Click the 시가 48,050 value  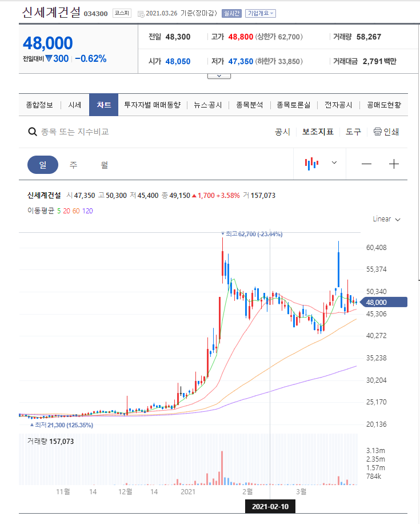178,61
